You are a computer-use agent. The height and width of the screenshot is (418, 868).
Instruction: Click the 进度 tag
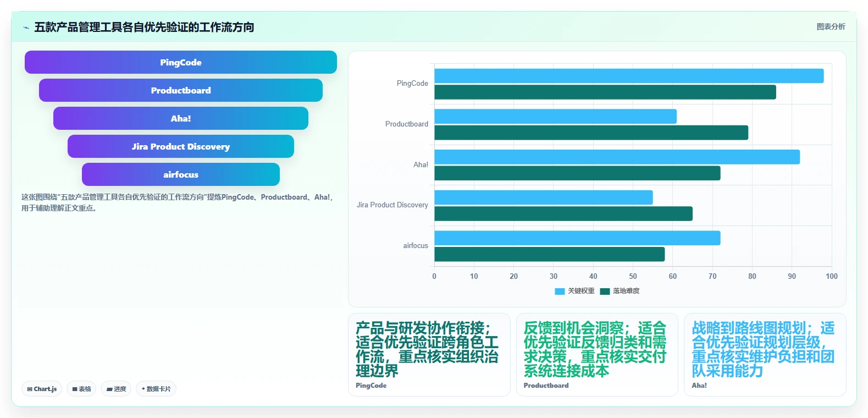[x=116, y=389]
